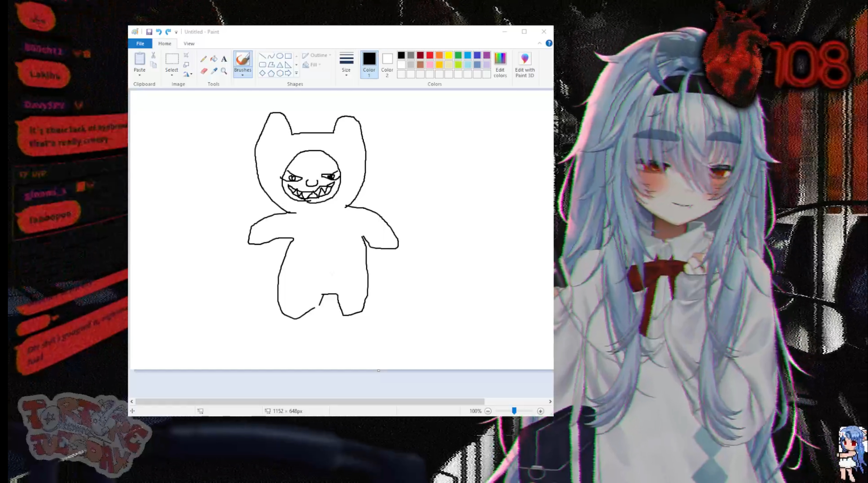The width and height of the screenshot is (868, 483).
Task: Choose the yellow color swatch
Action: (449, 55)
